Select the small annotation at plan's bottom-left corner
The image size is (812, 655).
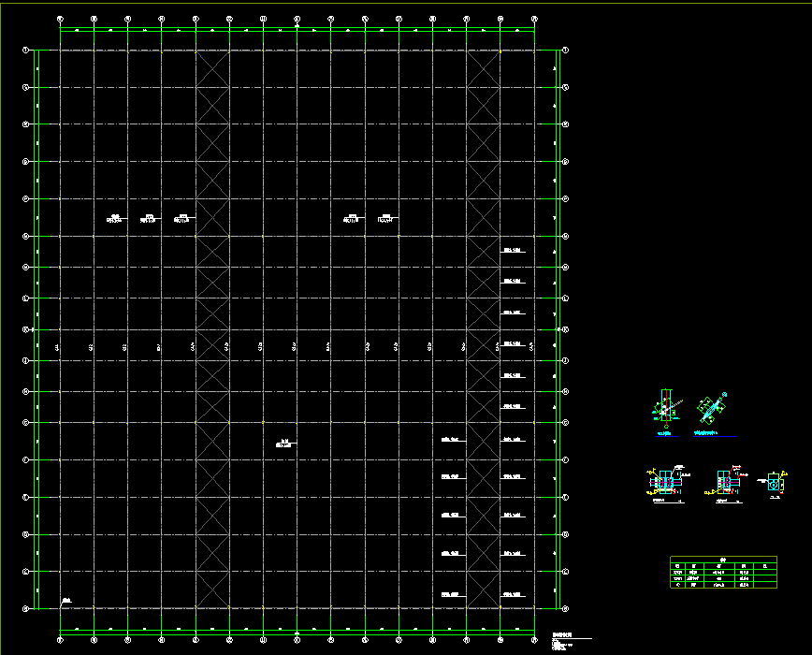click(x=66, y=600)
